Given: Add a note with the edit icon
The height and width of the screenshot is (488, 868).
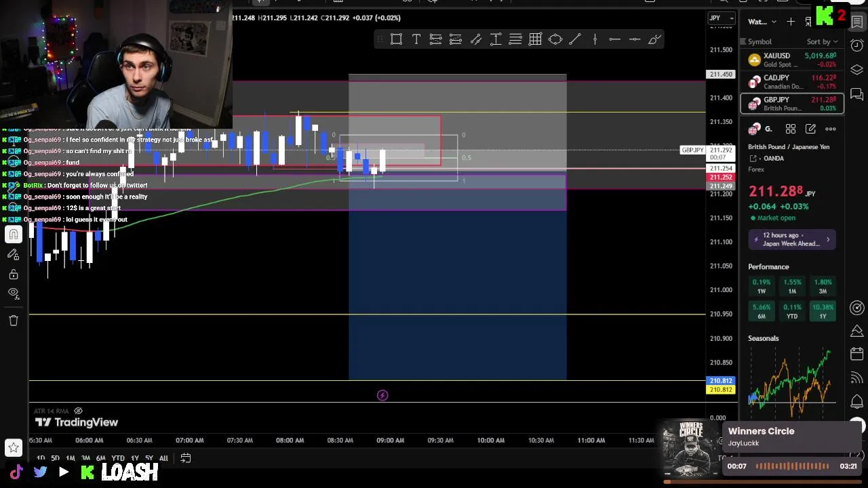Looking at the screenshot, I should click(810, 129).
